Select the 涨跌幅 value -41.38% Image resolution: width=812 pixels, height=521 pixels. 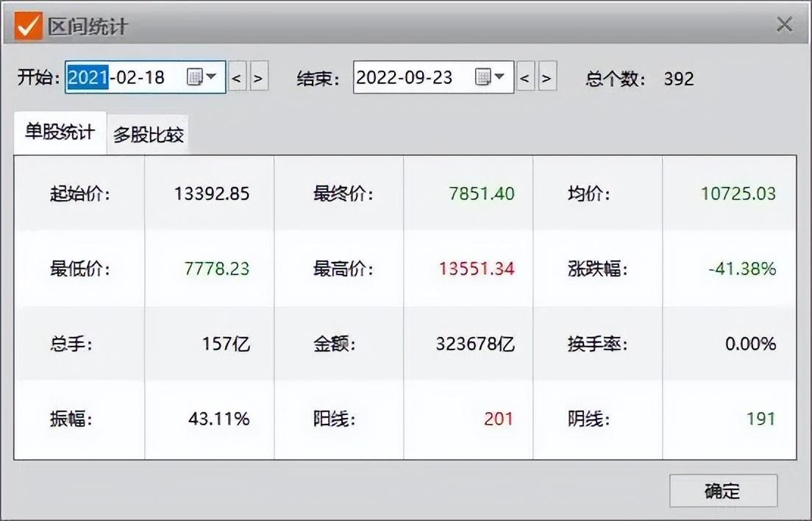coord(742,269)
